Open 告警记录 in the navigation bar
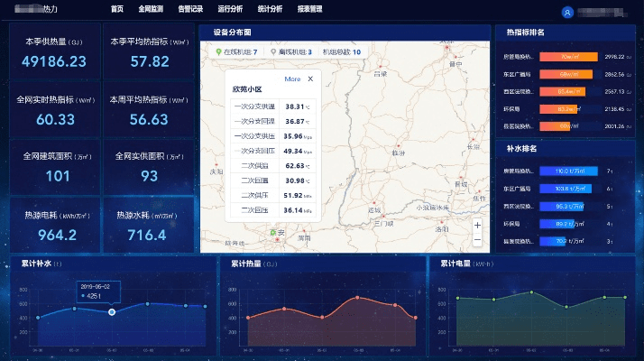This screenshot has height=361, width=644. click(190, 9)
